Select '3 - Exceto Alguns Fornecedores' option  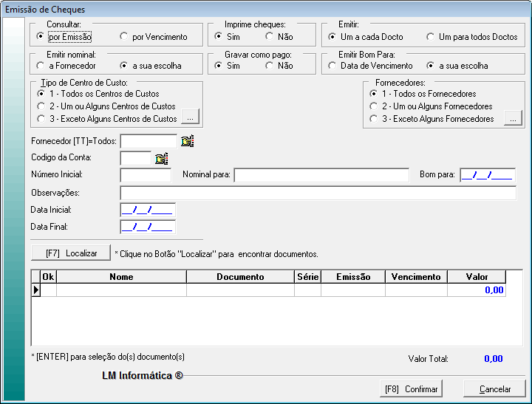[x=375, y=119]
